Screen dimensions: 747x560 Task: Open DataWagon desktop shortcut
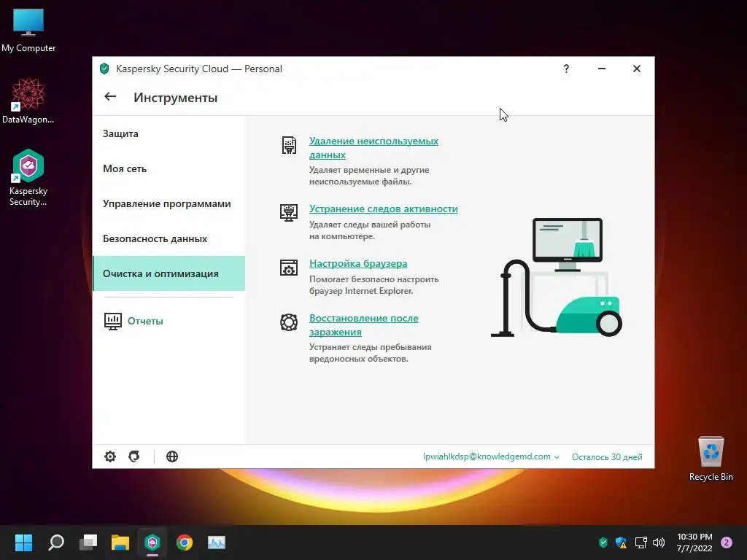click(28, 101)
